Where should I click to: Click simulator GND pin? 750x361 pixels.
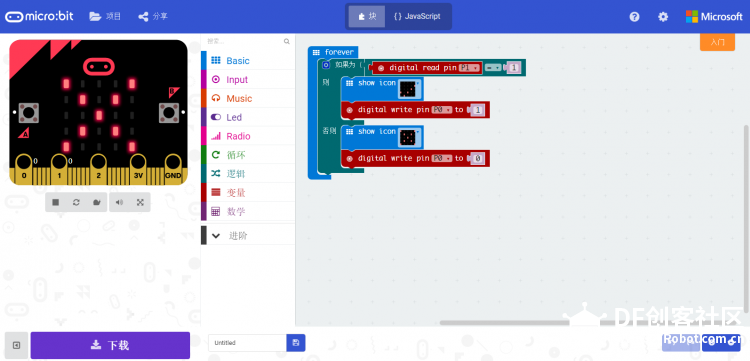click(x=173, y=170)
